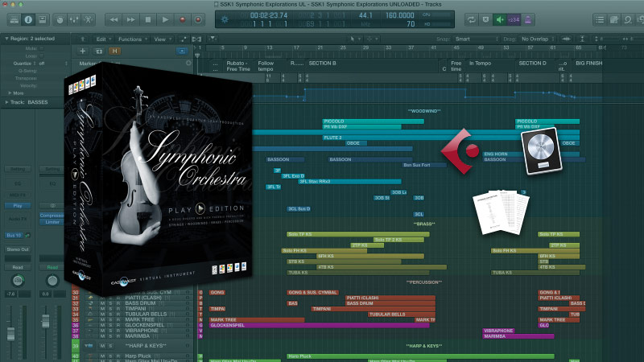Click the hierarchy up-arrow button
Image resolution: width=644 pixels, height=362 pixels.
(x=83, y=39)
